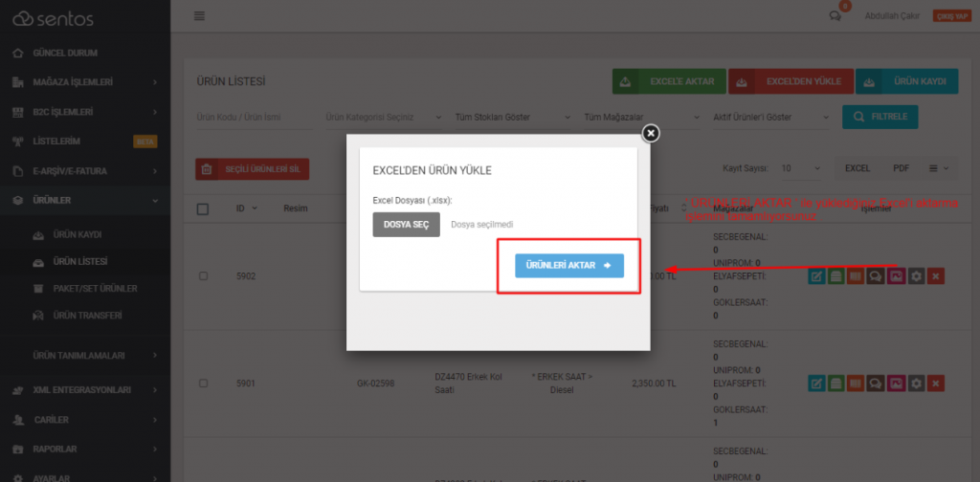
Task: Click the comments icon for product 5901
Action: [x=876, y=383]
